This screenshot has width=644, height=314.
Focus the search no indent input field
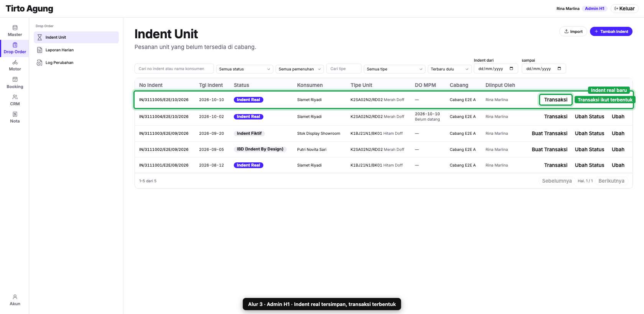[x=174, y=69]
